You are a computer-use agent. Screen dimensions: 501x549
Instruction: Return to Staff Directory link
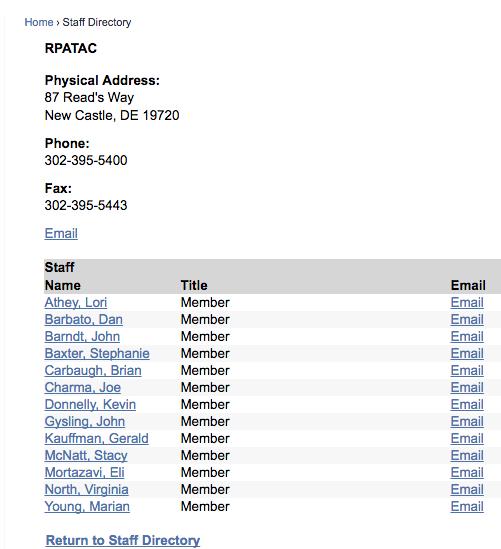(123, 540)
